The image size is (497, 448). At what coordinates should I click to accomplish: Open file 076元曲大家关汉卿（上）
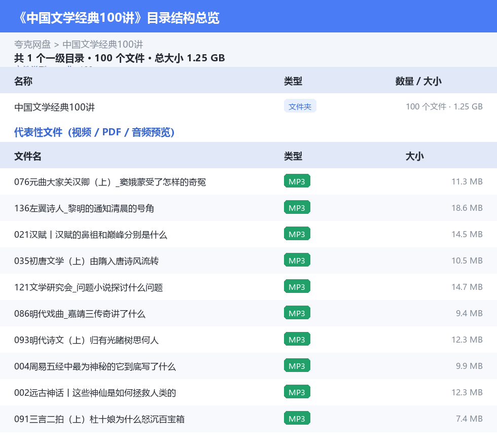pyautogui.click(x=110, y=182)
